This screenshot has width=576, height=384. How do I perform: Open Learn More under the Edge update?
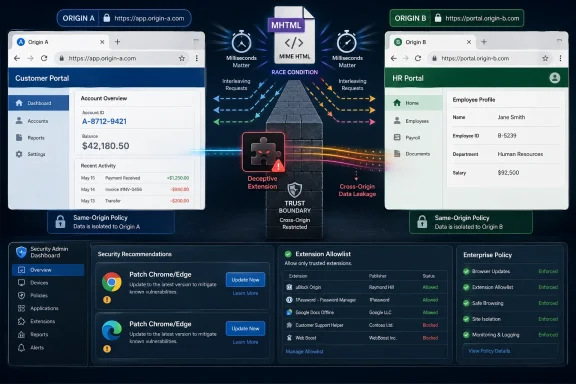click(x=245, y=342)
